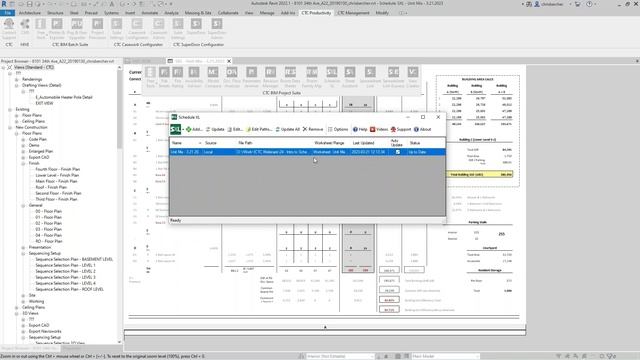This screenshot has height=360, width=640.
Task: Select 01 - Floor Plan view
Action: 49,218
